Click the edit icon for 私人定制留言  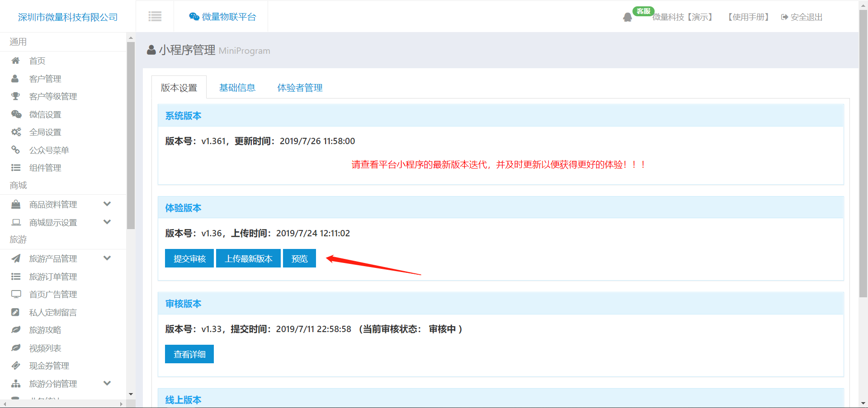coord(15,312)
